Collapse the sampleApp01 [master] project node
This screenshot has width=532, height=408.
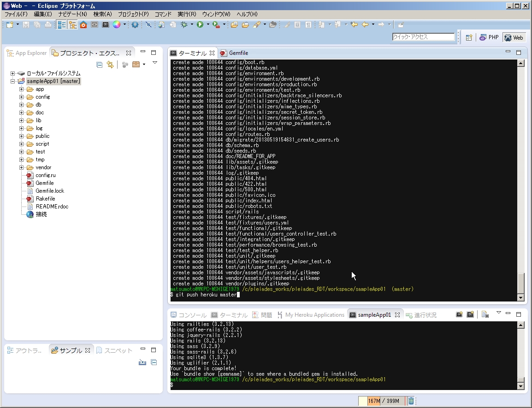point(12,81)
